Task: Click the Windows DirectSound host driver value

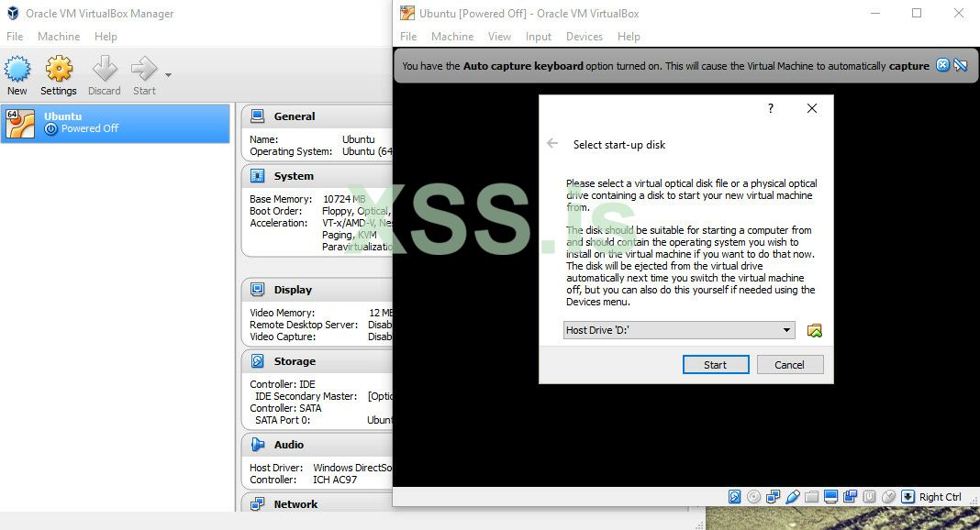Action: point(352,468)
